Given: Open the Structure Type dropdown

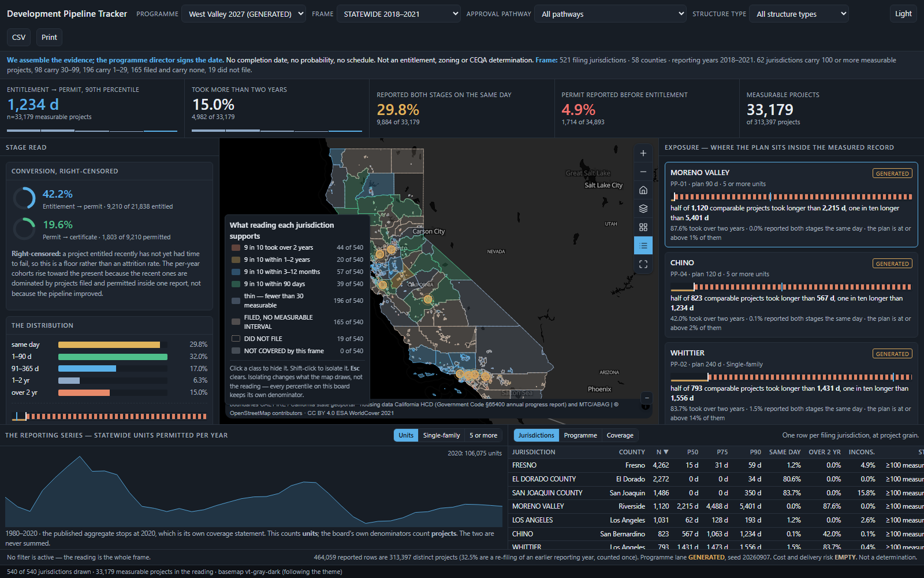Looking at the screenshot, I should click(799, 14).
